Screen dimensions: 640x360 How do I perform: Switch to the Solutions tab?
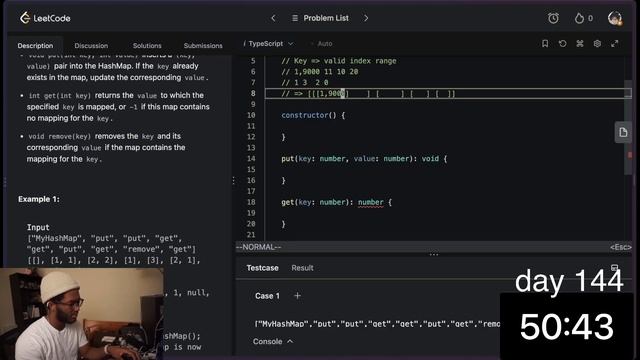pyautogui.click(x=147, y=46)
